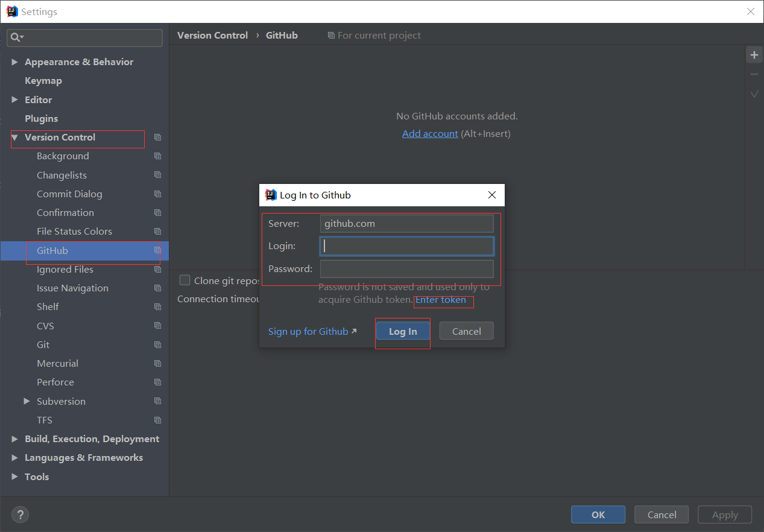Screen dimensions: 764x532
Task: Focus the Password input field
Action: (407, 269)
